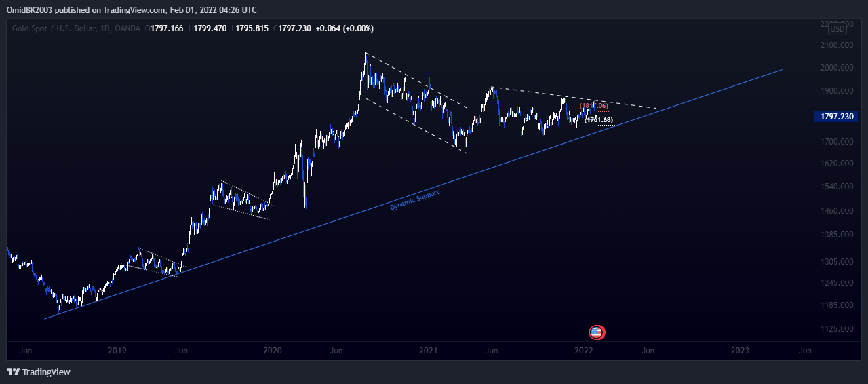868x384 pixels.
Task: Click the 2000.000 price axis label
Action: [835, 68]
